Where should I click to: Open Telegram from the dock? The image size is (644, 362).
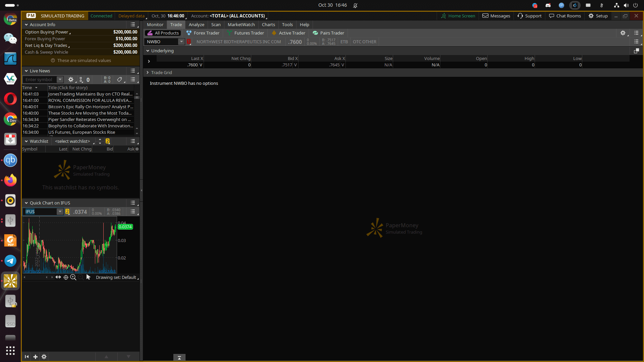coord(10,261)
